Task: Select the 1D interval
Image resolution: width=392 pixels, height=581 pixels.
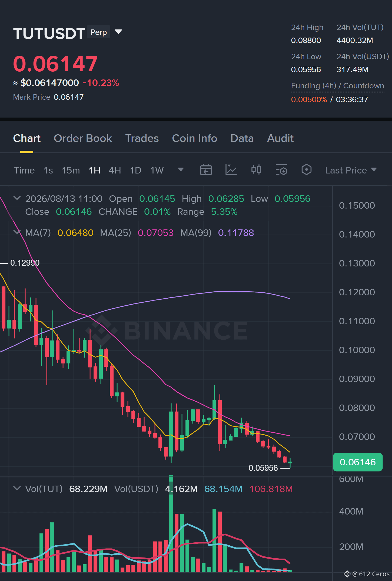Action: [136, 170]
